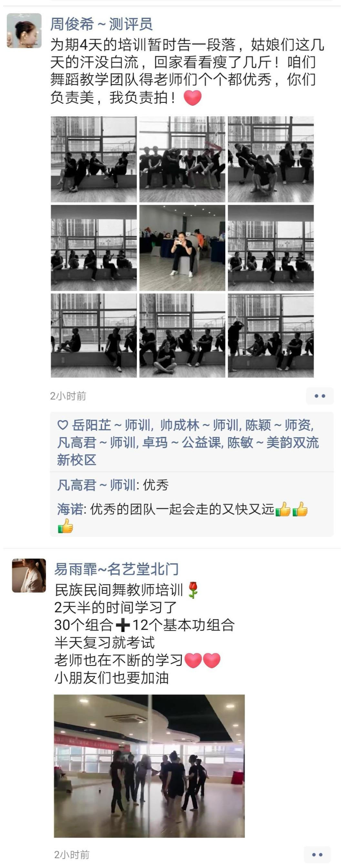The image size is (344, 868).
Task: View liker 陈颖～师资 profile
Action: pos(278,425)
